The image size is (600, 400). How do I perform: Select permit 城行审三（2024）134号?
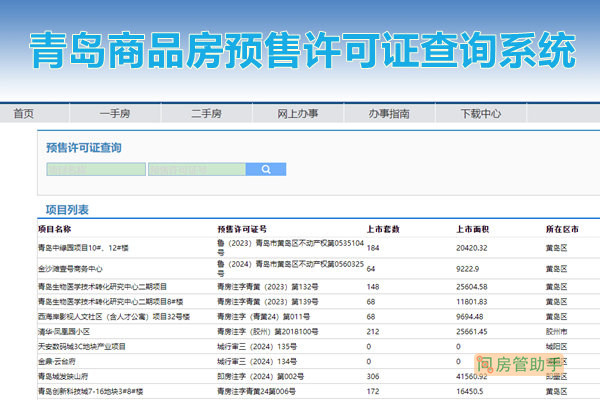tap(257, 361)
